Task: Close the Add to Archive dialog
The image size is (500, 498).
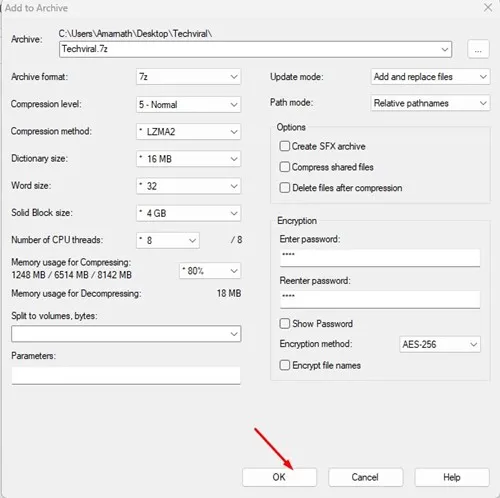Action: (x=488, y=7)
